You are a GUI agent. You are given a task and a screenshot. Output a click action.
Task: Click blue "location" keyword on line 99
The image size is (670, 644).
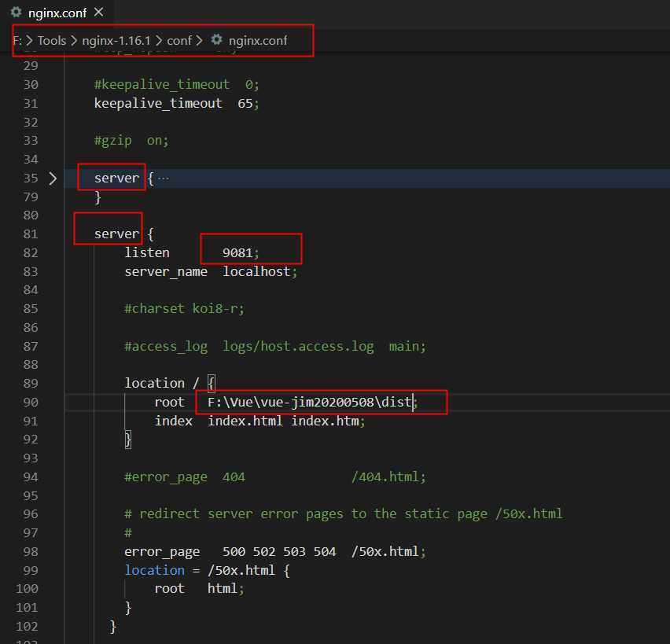[x=155, y=571]
